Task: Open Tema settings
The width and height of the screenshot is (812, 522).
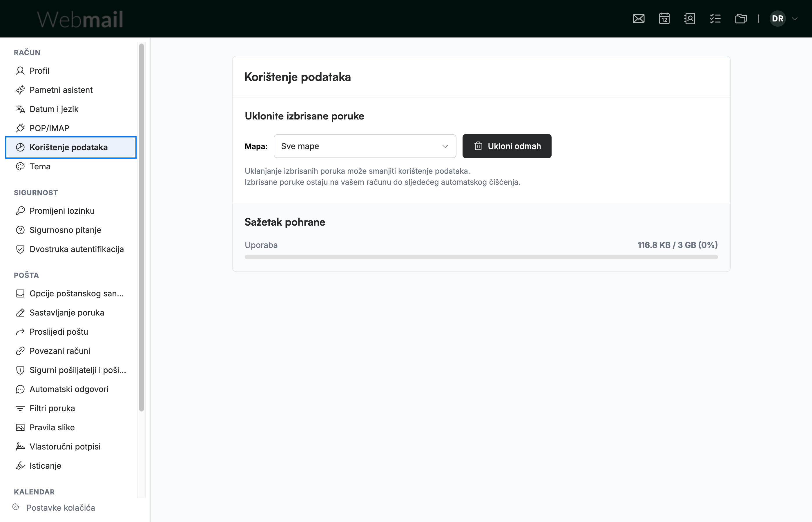Action: click(71, 166)
